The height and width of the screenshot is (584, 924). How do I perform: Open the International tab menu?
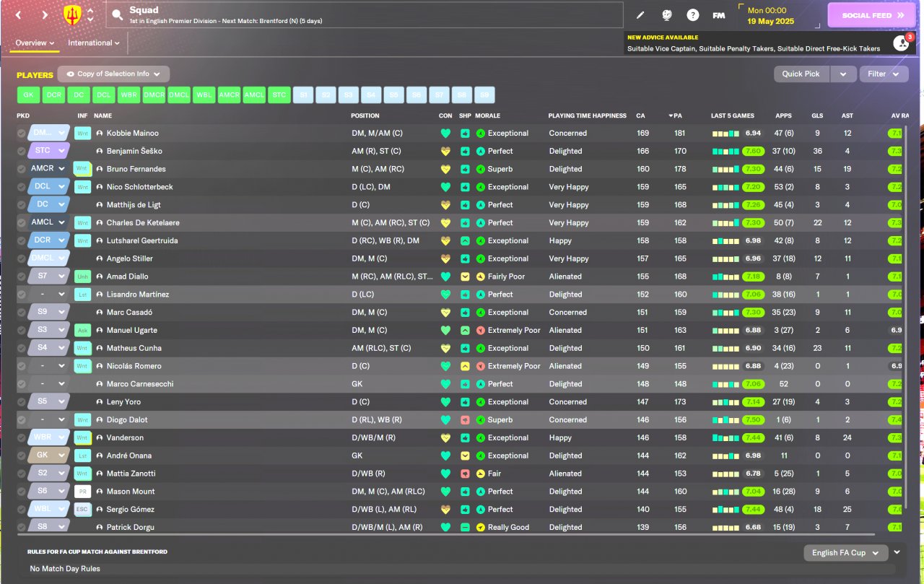[94, 43]
